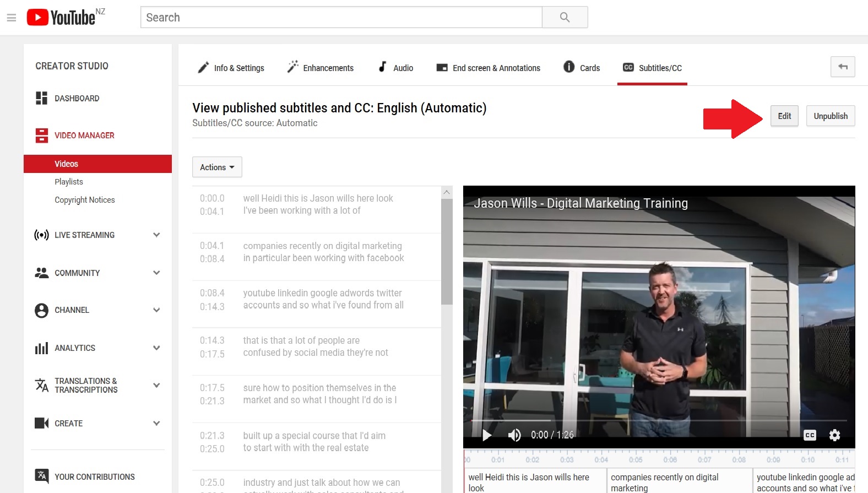Click the CC icon in Subtitles/CC tab
This screenshot has width=868, height=493.
tap(628, 67)
